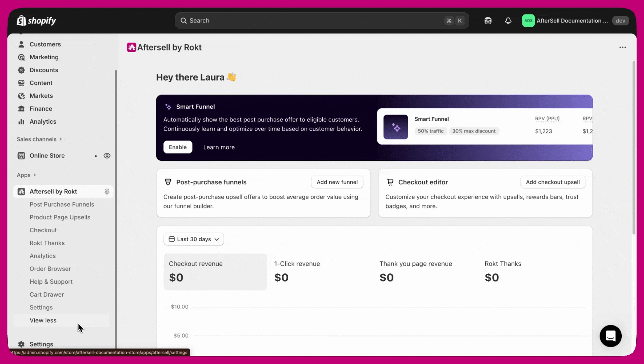Open notifications bell
Image resolution: width=644 pixels, height=364 pixels.
click(508, 21)
